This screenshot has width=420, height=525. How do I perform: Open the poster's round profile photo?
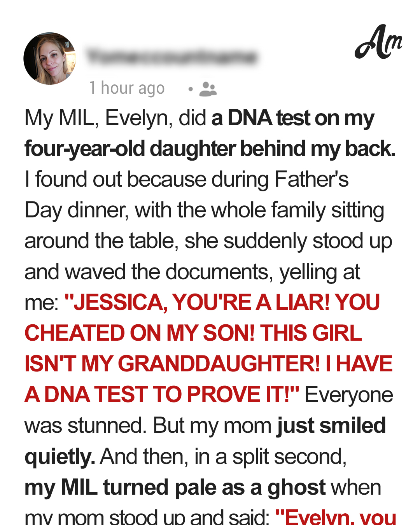(51, 59)
